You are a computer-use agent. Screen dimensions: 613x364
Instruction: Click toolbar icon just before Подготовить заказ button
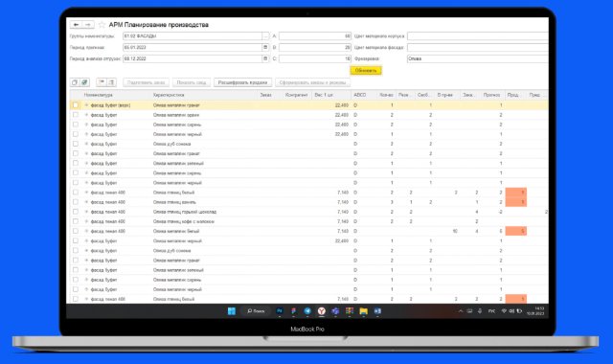point(111,82)
